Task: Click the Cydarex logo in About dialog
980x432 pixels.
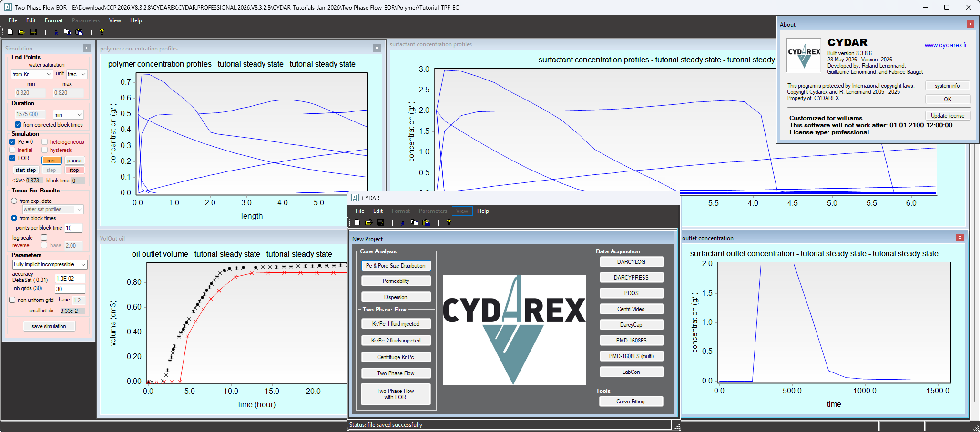Action: (804, 55)
